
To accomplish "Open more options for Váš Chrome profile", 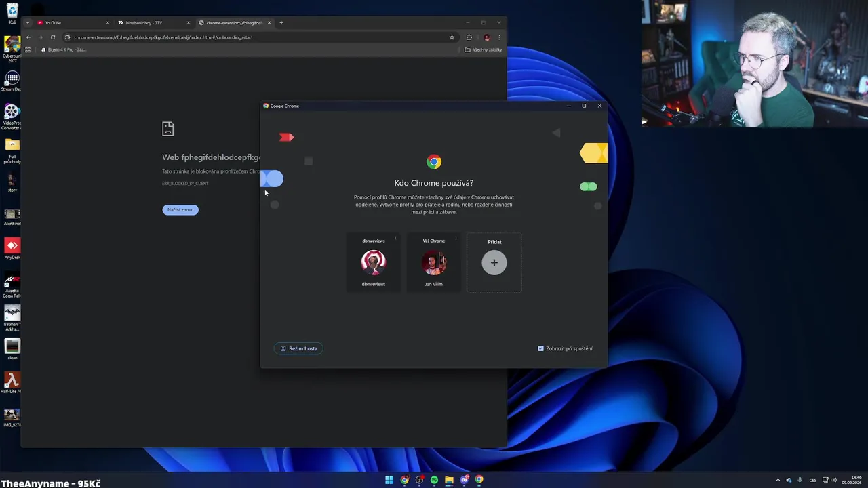I will [456, 238].
